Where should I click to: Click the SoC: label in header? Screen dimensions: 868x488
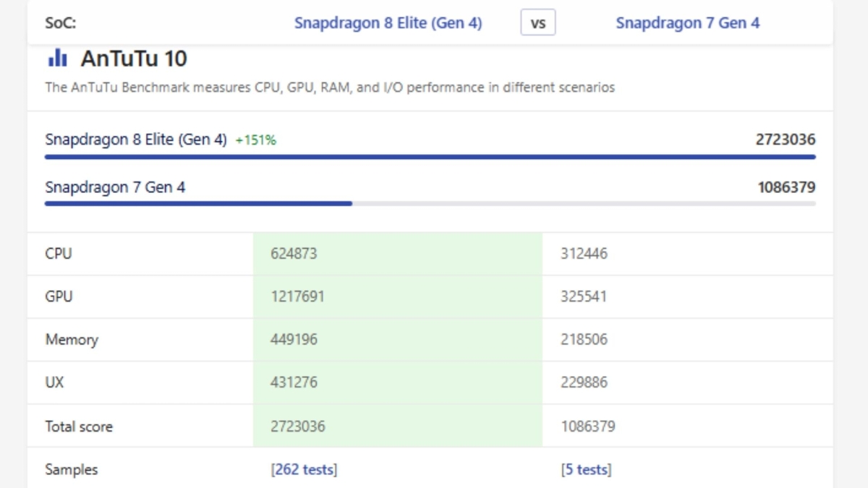60,22
